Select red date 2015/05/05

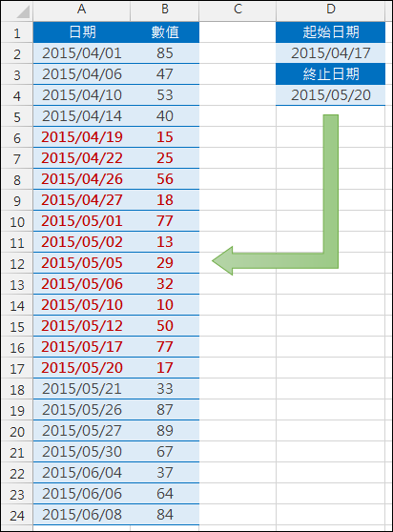click(x=81, y=263)
